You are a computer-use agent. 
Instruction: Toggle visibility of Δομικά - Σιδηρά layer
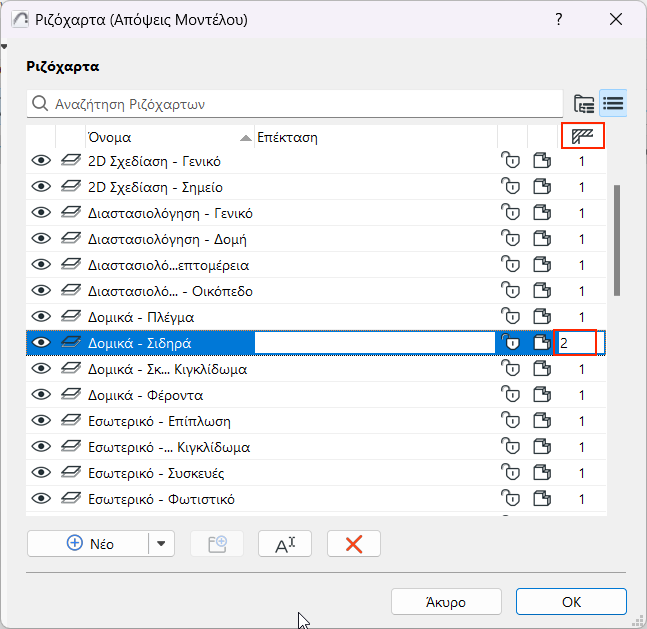[41, 343]
